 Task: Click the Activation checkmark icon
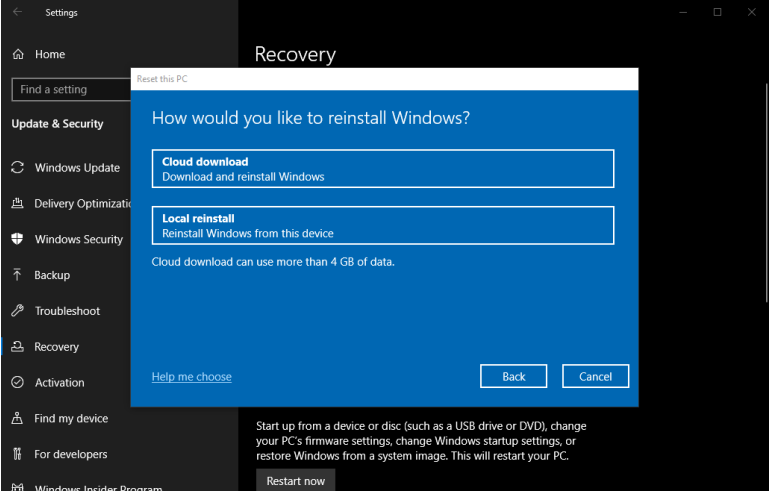18,383
